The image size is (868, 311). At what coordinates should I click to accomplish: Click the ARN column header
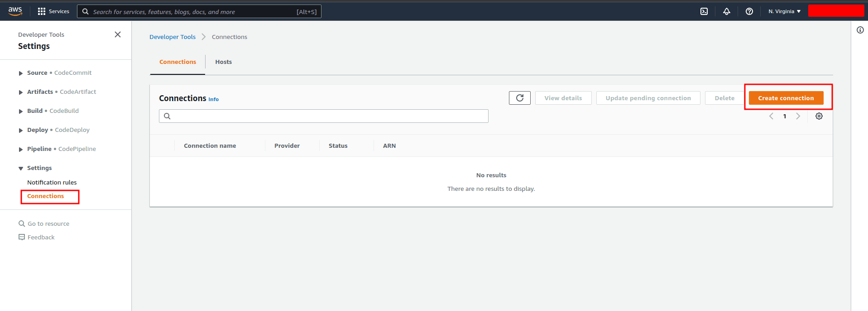point(389,146)
